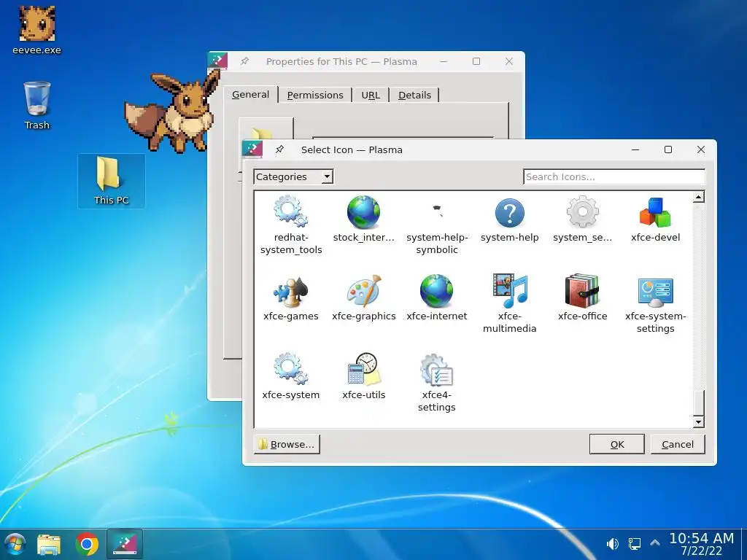
Task: Close the Select Icon window
Action: [x=701, y=149]
